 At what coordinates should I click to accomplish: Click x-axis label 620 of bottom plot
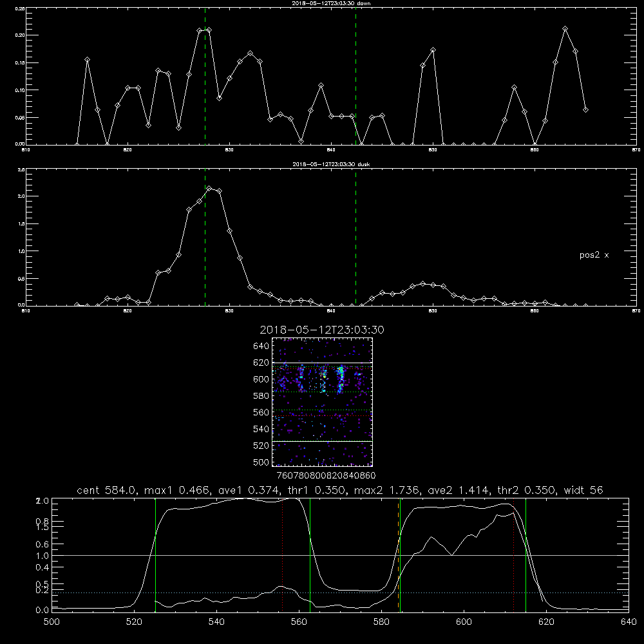(546, 622)
